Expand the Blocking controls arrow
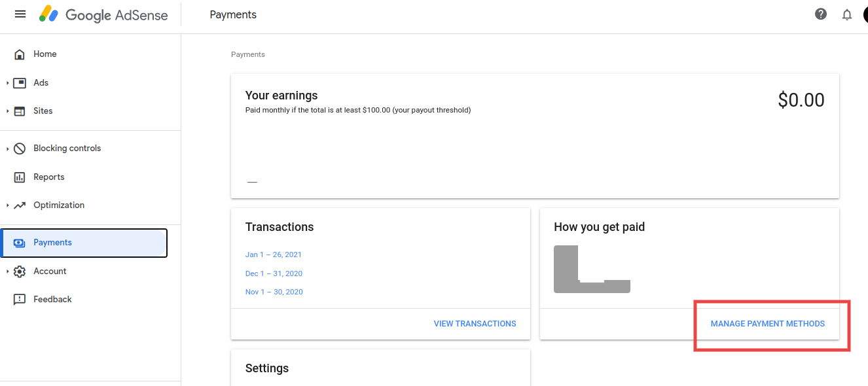Screen dimensions: 868x386 coord(7,149)
